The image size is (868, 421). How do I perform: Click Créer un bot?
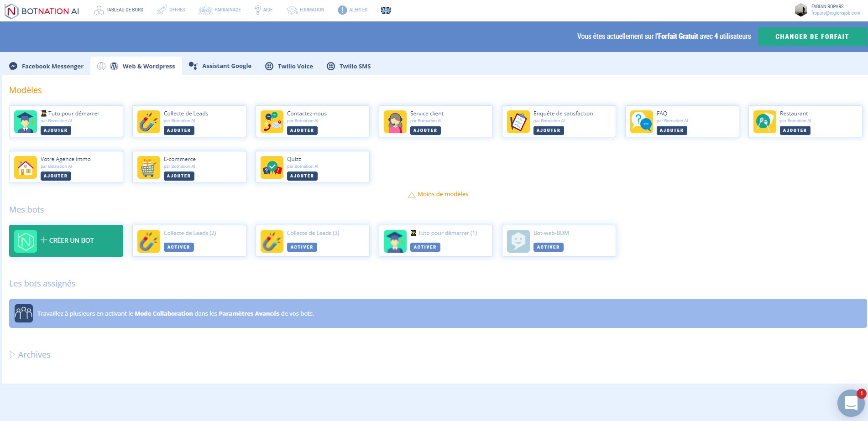(66, 240)
